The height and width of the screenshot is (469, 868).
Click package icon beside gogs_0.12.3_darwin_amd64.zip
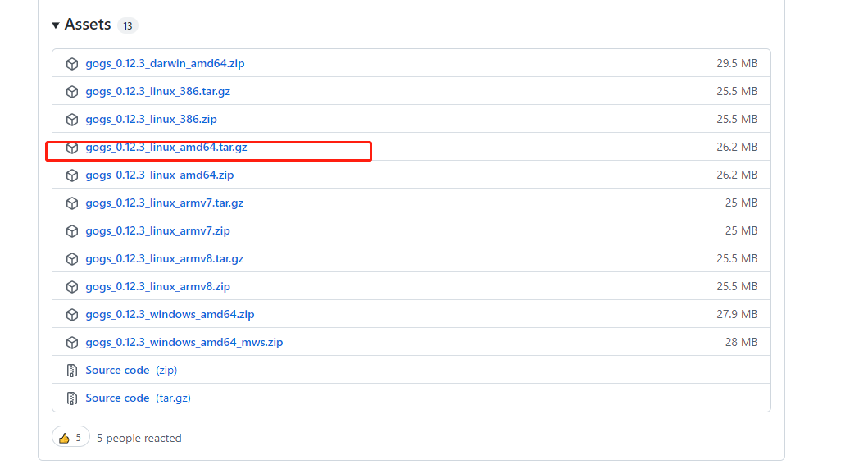(x=72, y=64)
